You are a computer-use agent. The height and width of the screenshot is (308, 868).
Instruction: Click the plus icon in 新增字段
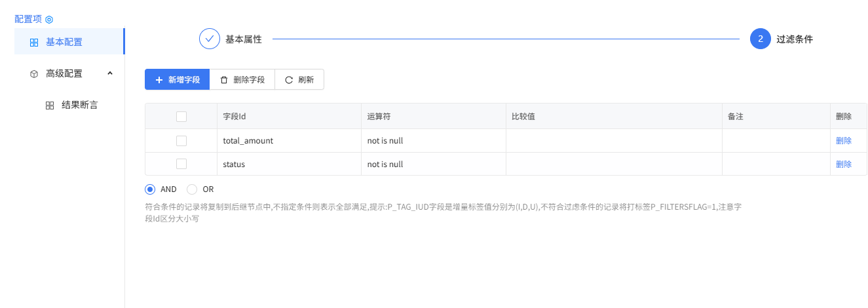pyautogui.click(x=159, y=80)
